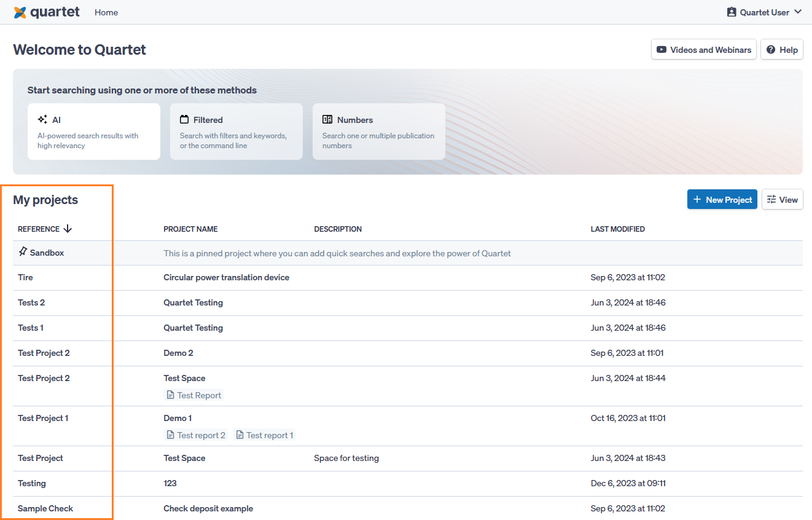Viewport: 812px width, 520px height.
Task: Go to the Home menu item
Action: coord(106,12)
